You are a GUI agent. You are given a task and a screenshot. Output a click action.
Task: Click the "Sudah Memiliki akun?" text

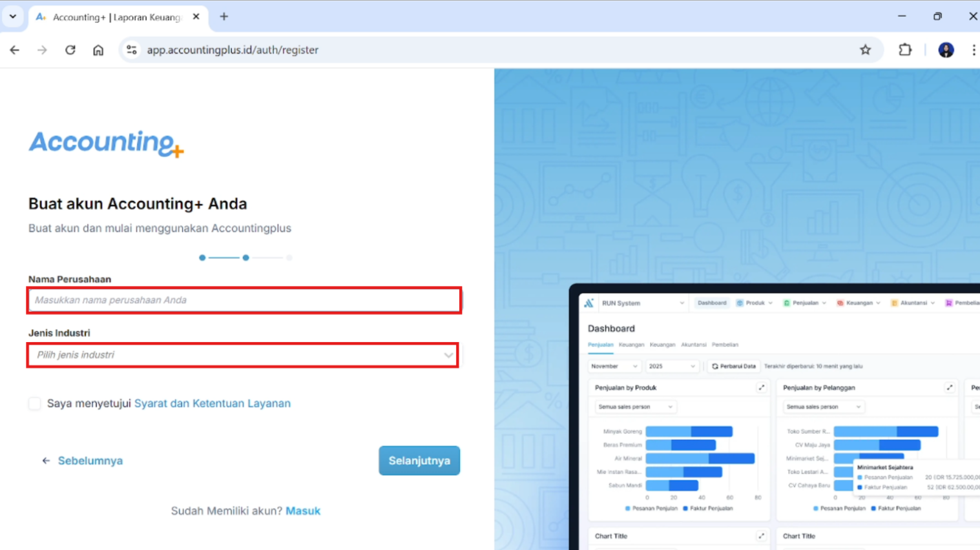(227, 511)
